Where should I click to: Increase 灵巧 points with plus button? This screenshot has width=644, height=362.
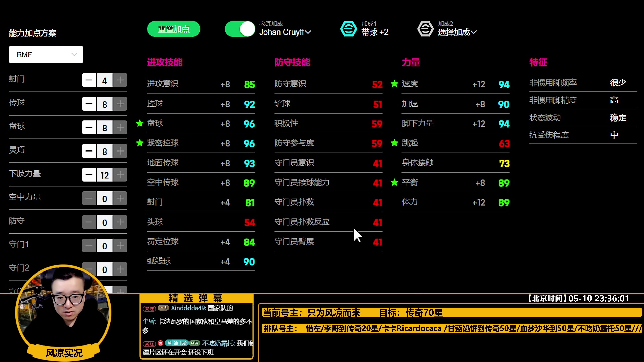120,151
